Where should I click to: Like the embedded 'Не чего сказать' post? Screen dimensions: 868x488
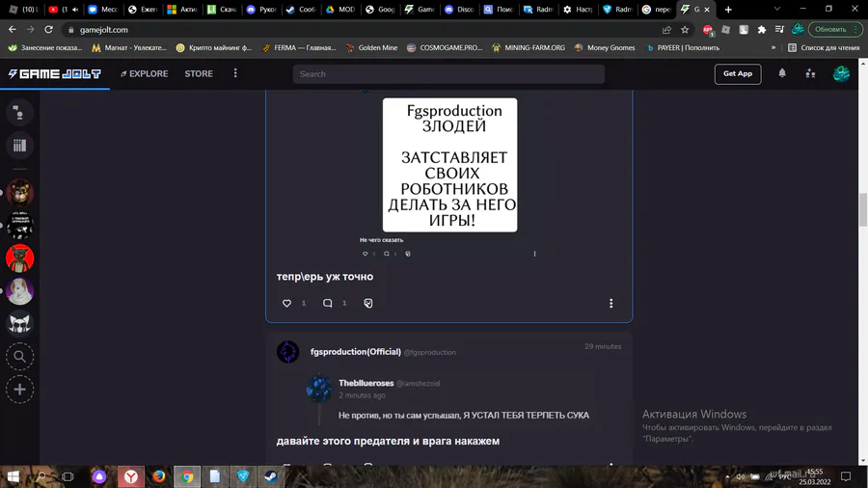365,254
